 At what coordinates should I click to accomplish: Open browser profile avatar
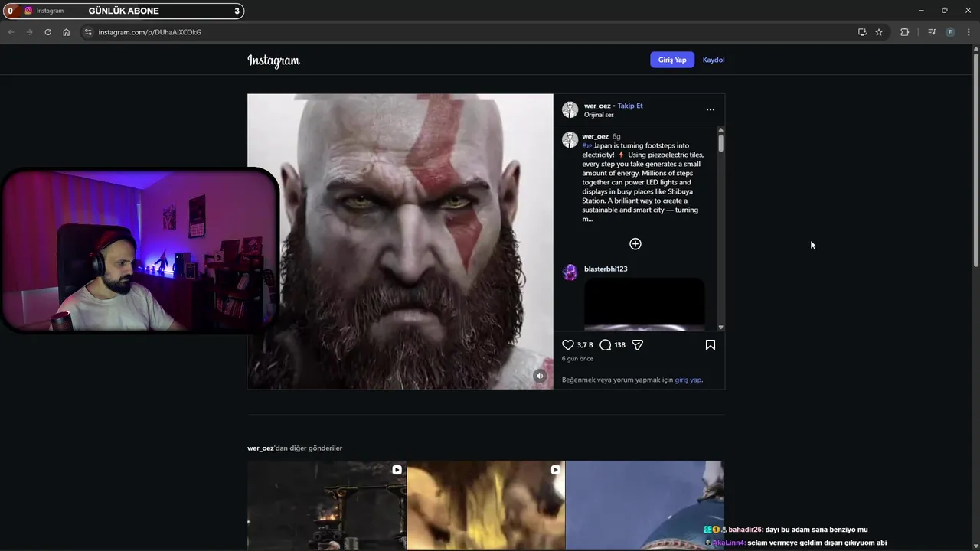tap(950, 32)
